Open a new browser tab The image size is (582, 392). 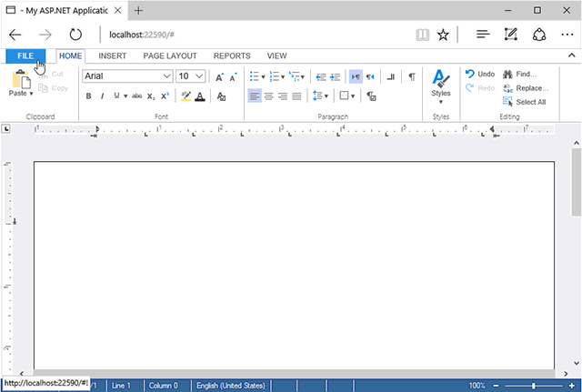point(138,10)
